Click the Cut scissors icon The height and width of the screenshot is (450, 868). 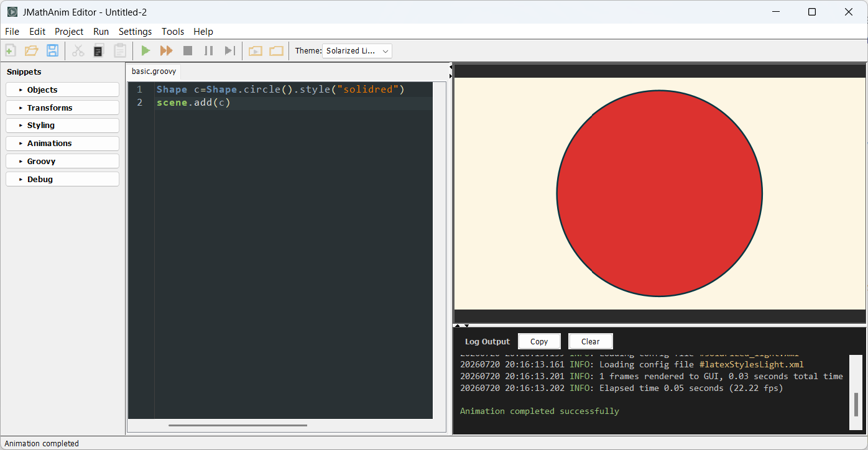click(78, 51)
